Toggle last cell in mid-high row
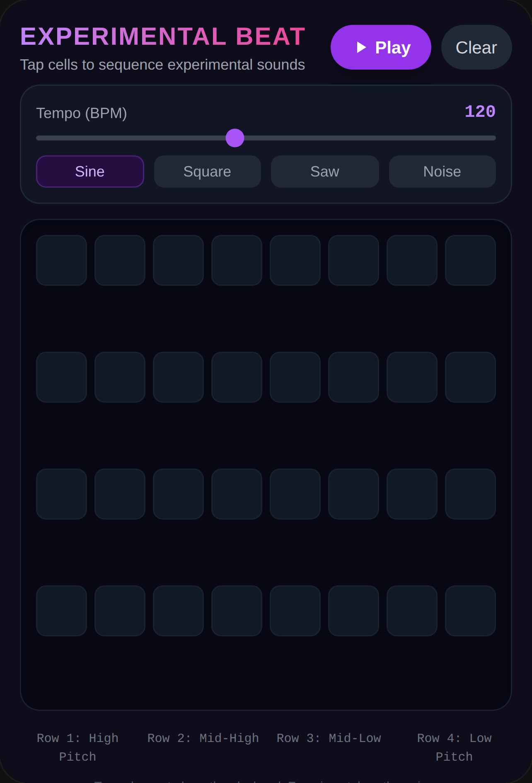 471,377
